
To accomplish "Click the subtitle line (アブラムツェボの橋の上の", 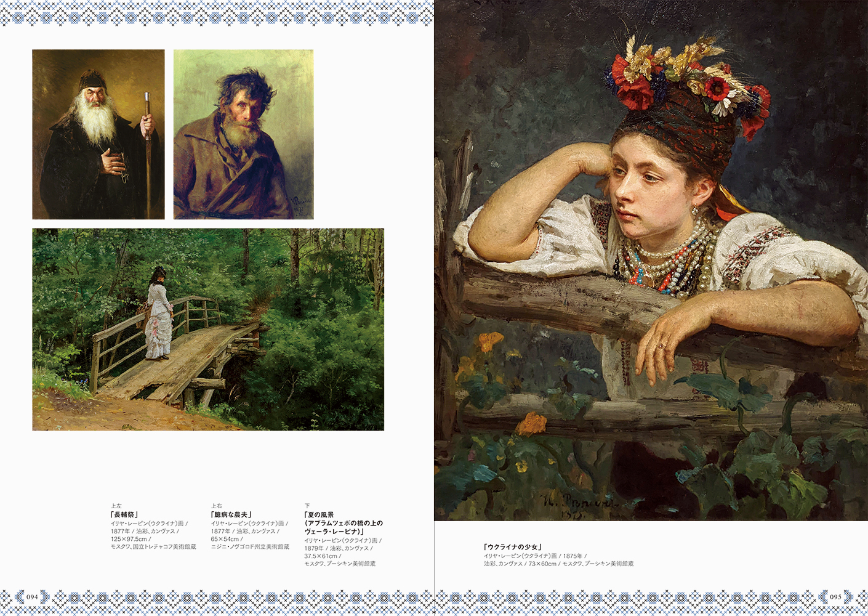I will point(344,523).
